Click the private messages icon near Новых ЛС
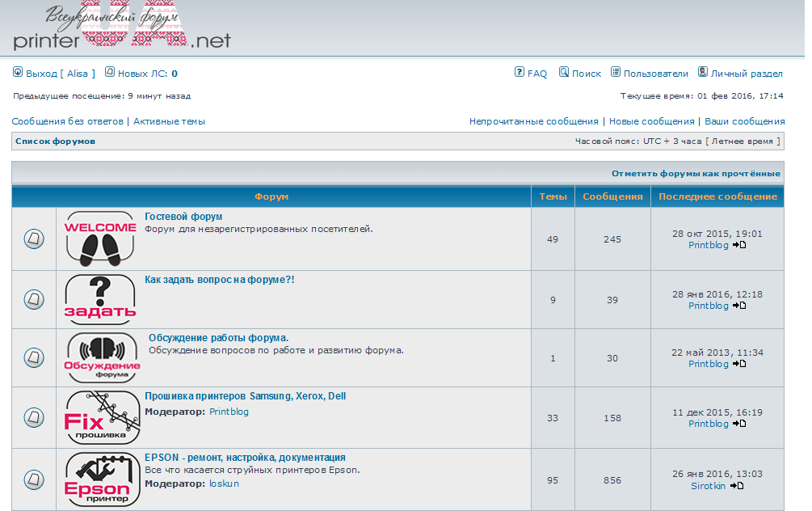The height and width of the screenshot is (511, 812). click(109, 72)
